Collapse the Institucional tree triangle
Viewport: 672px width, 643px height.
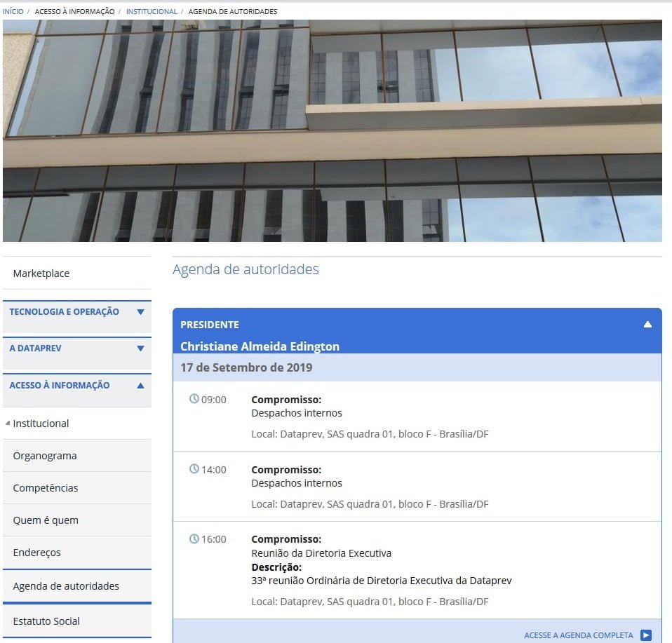(8, 424)
